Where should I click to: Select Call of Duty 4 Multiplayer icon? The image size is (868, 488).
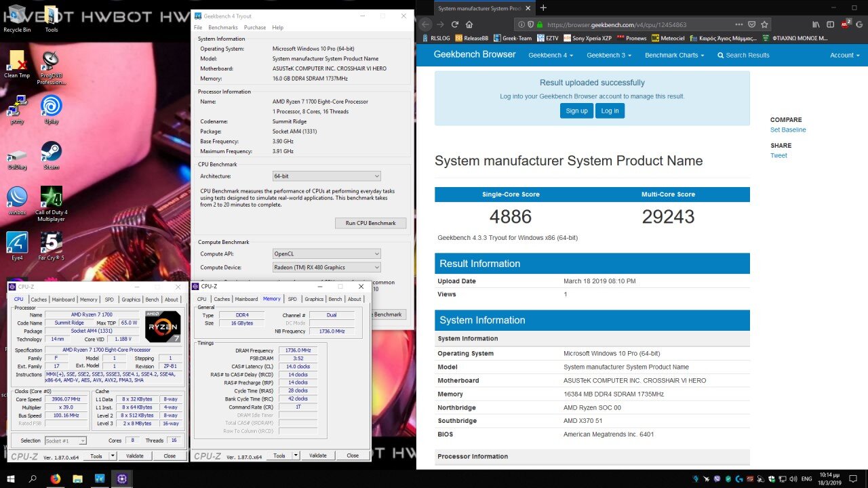pos(51,205)
